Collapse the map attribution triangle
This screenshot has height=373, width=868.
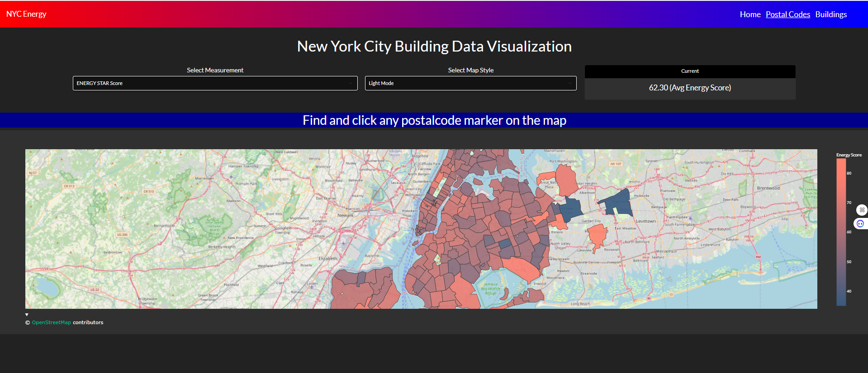[27, 315]
